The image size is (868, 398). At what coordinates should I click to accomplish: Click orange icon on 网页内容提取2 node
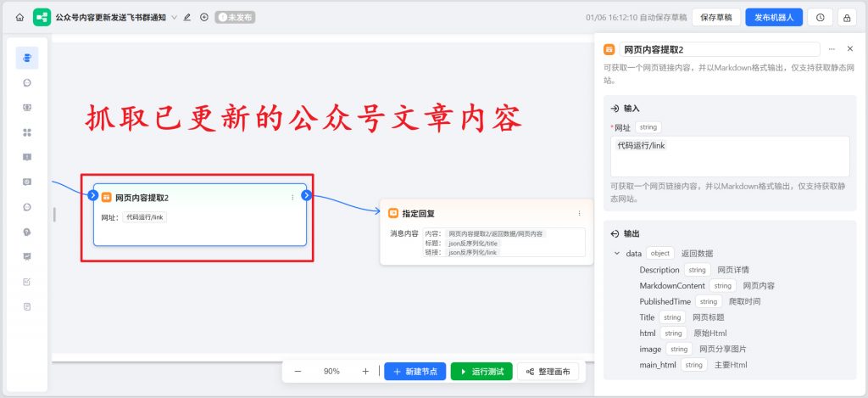[x=106, y=198]
